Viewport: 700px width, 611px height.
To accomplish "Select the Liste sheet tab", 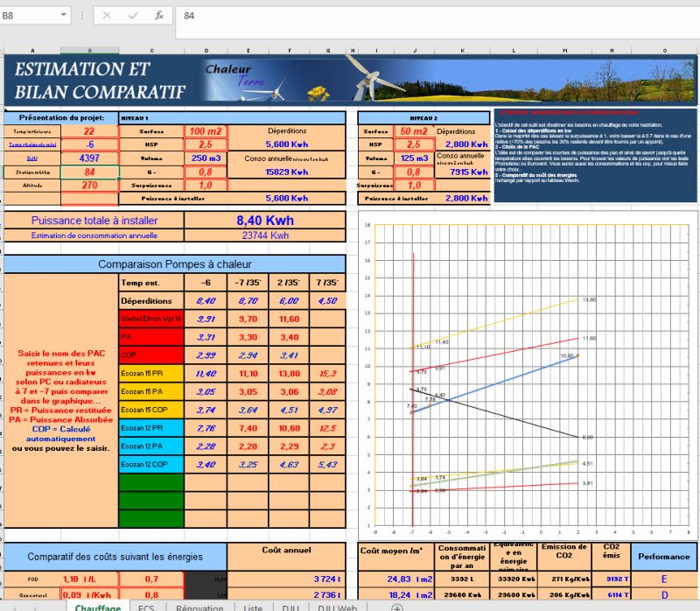I will coord(253,607).
